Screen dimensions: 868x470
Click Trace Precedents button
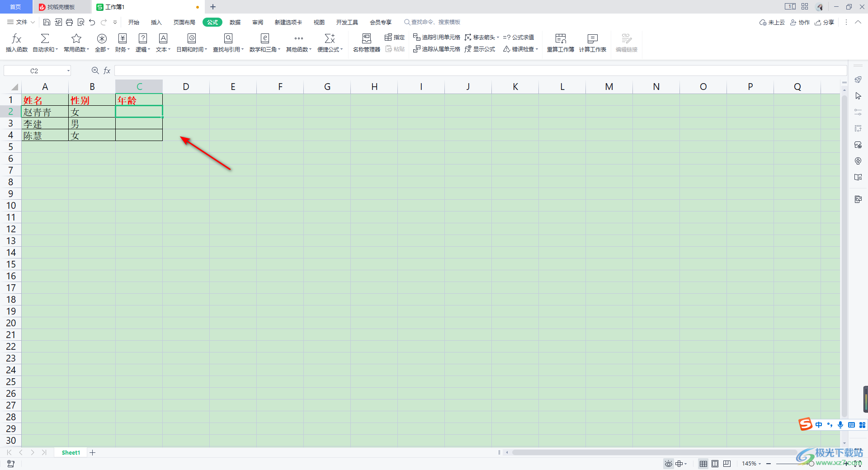[437, 37]
